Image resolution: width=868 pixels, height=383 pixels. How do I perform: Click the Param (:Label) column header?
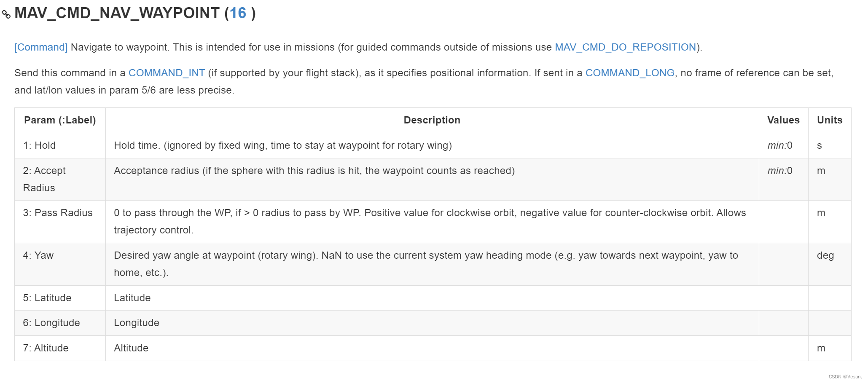click(x=60, y=120)
